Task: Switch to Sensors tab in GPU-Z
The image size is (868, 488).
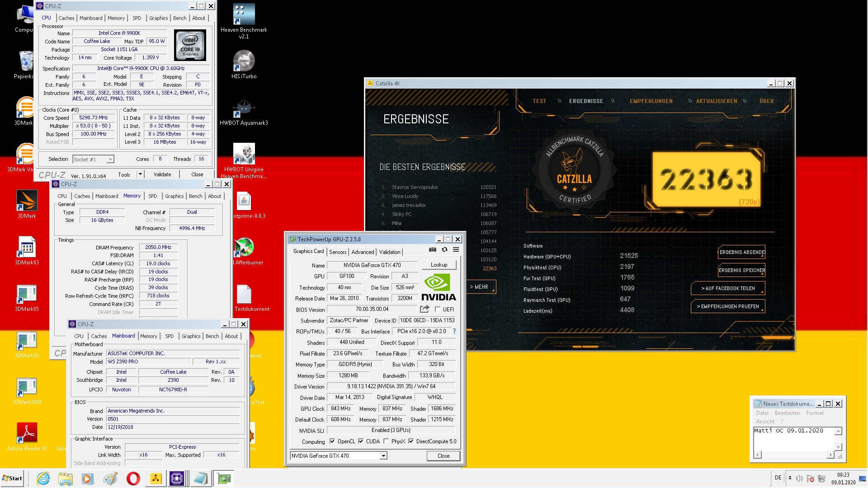Action: point(338,252)
